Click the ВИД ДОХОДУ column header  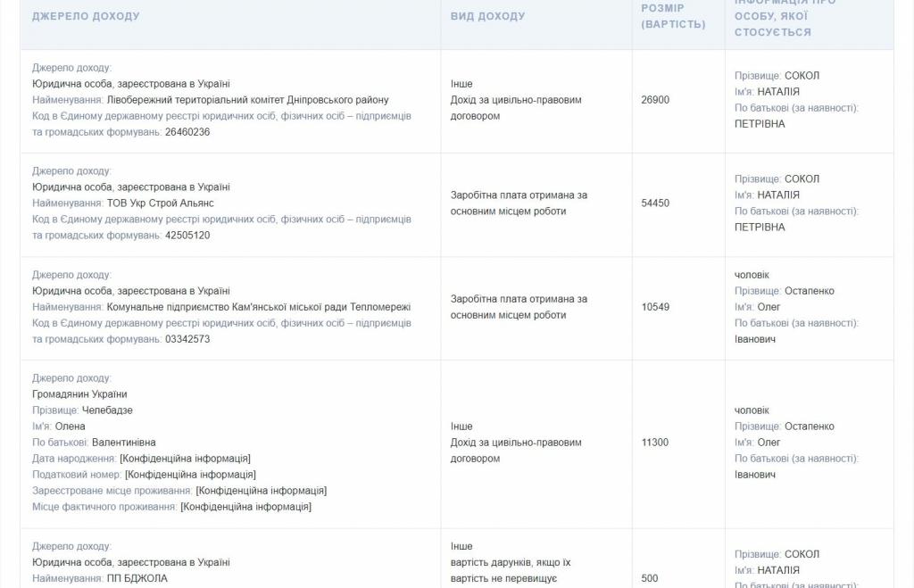tap(487, 16)
